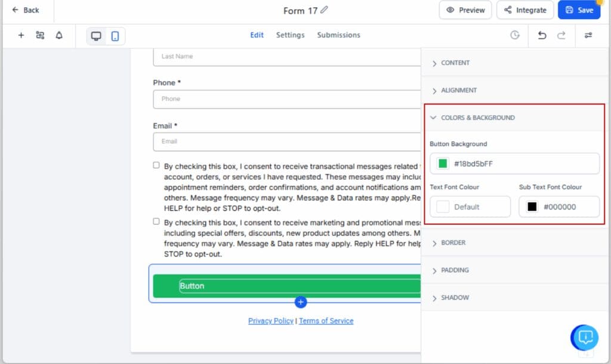Switch to the Submissions tab

(x=338, y=35)
